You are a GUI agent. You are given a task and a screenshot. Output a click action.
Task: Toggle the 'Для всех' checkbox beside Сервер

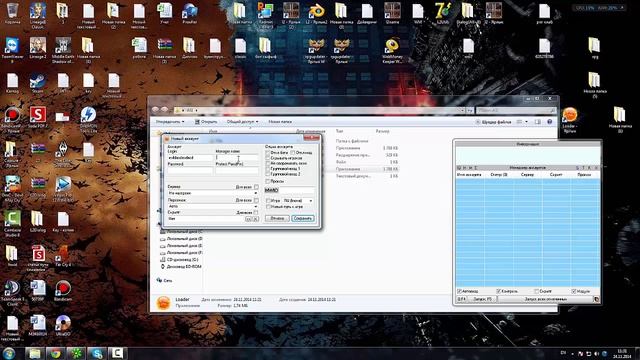pyautogui.click(x=256, y=187)
